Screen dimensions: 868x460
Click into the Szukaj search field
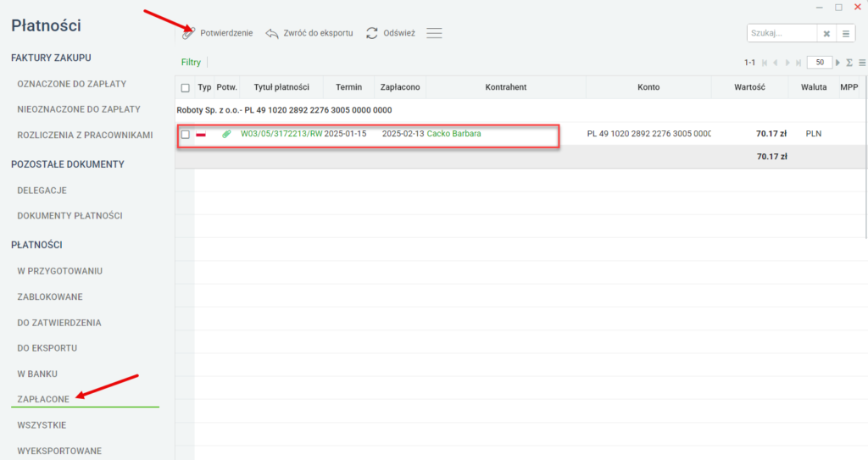coord(782,33)
